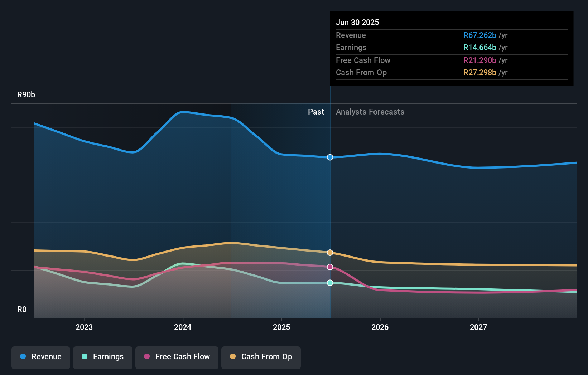This screenshot has height=375, width=588.
Task: Click the yellow Cash From Op marker
Action: tap(330, 252)
